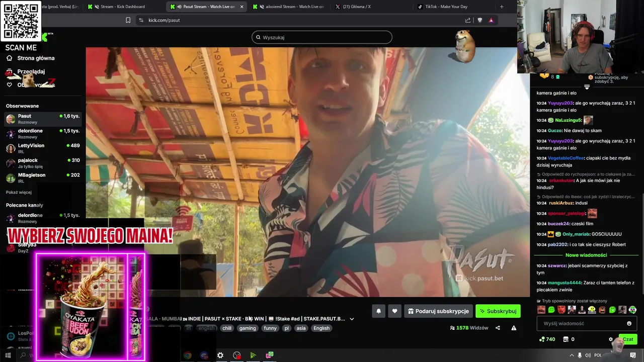Open VegetableCoffee chat user profile
This screenshot has height=362, width=644.
point(566,158)
